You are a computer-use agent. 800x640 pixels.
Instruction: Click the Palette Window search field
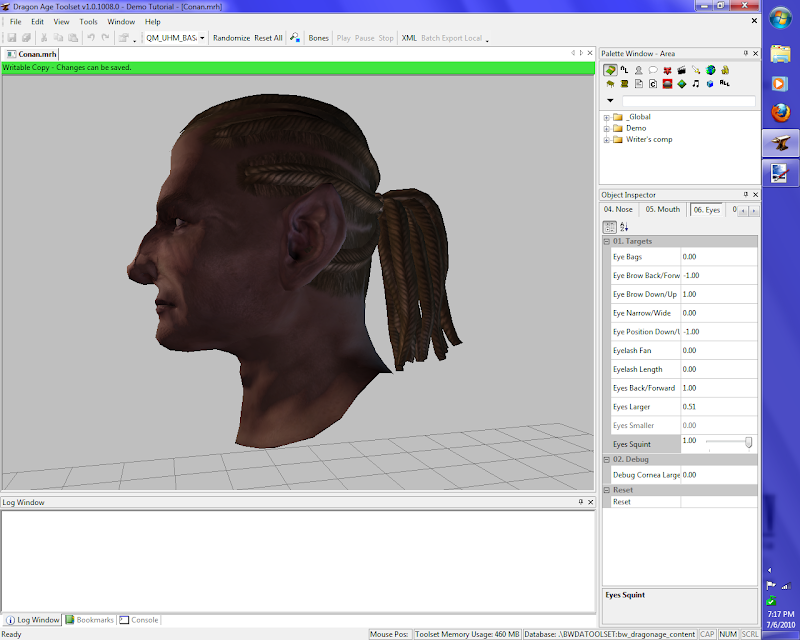click(x=688, y=101)
